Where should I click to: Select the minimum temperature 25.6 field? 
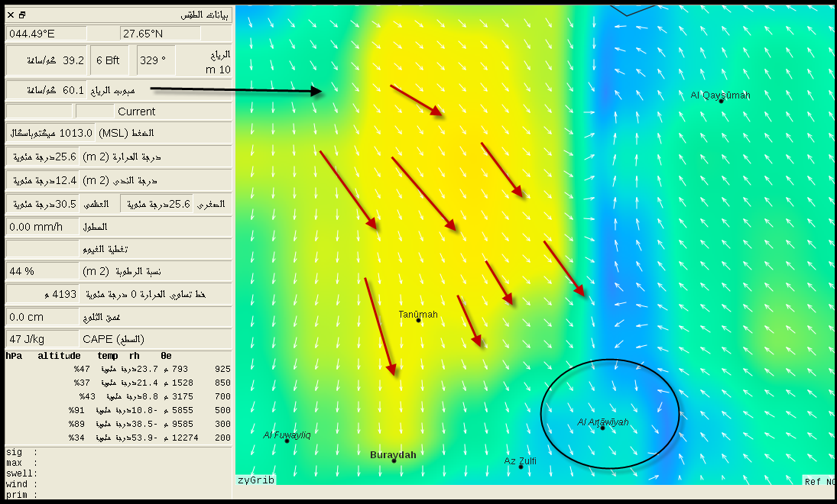pyautogui.click(x=157, y=204)
